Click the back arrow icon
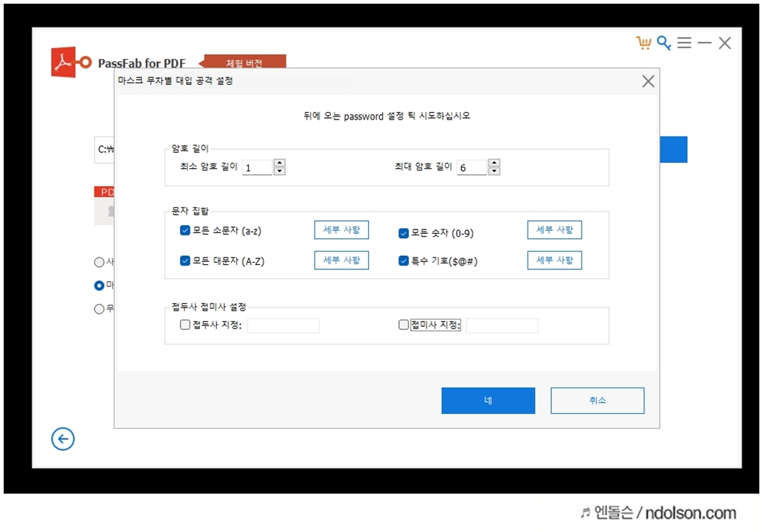The width and height of the screenshot is (763, 532). point(63,439)
